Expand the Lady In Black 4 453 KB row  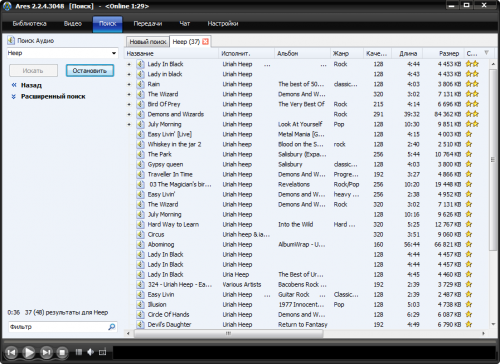tap(129, 64)
